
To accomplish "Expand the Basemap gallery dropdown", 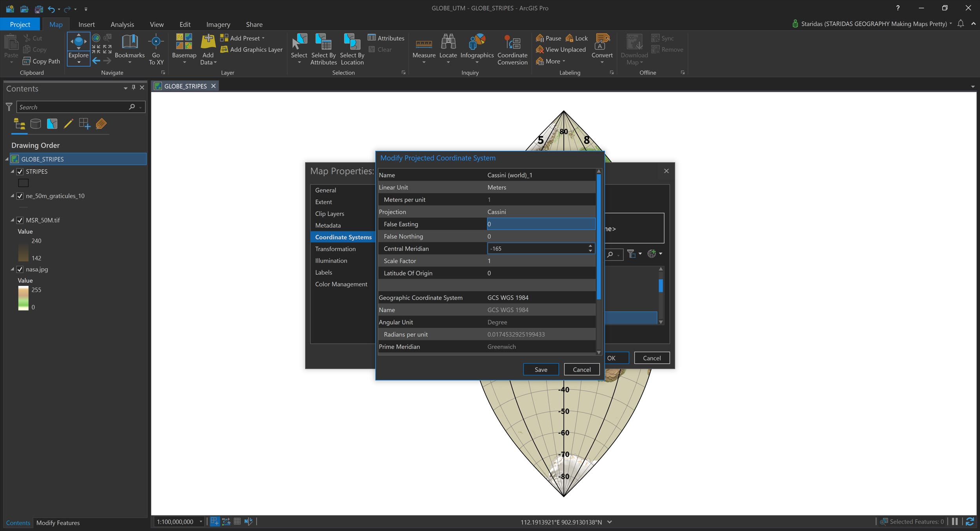I will [184, 62].
